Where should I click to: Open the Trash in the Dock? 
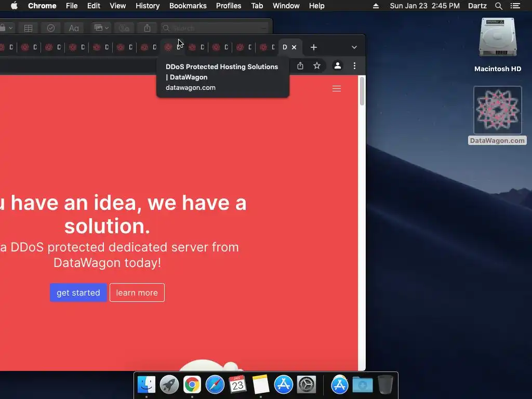[385, 385]
